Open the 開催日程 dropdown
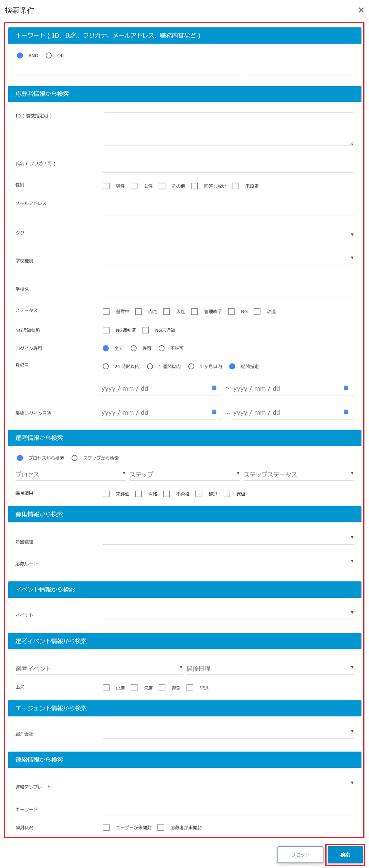This screenshot has width=369, height=868. tap(270, 668)
